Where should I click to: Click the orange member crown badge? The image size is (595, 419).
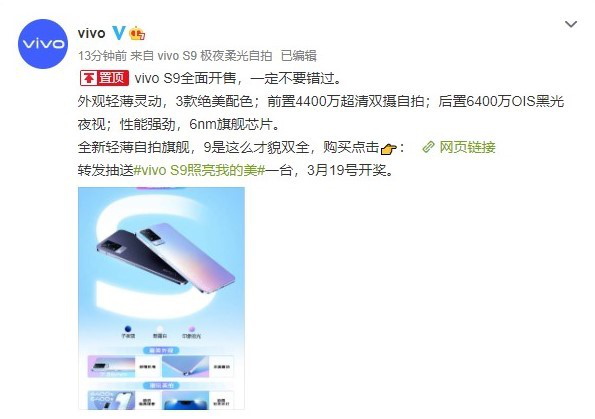point(137,34)
